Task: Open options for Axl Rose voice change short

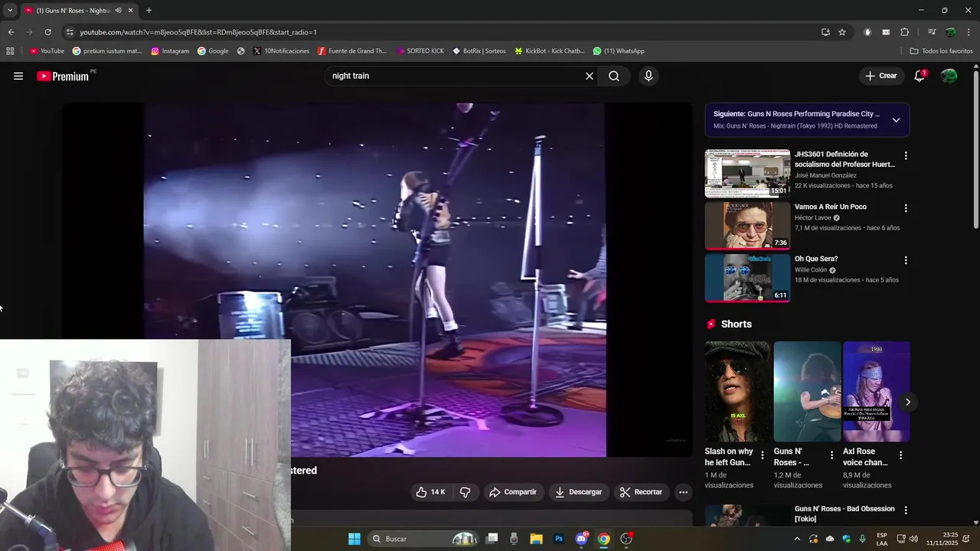Action: 901,455
